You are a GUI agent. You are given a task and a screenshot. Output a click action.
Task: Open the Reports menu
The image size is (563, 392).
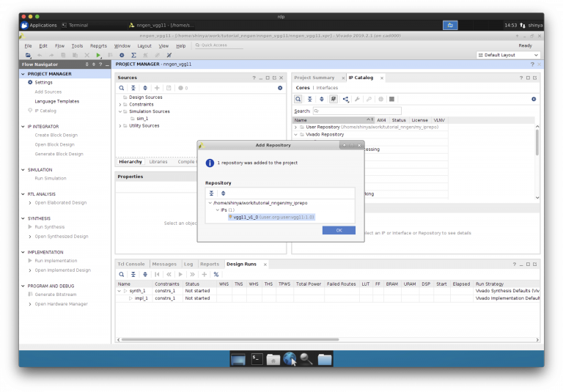(98, 45)
